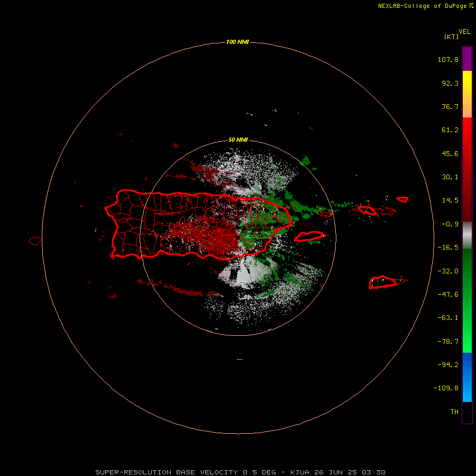Click the 03:30 timestamp in the caption
The width and height of the screenshot is (476, 476).
point(373,472)
